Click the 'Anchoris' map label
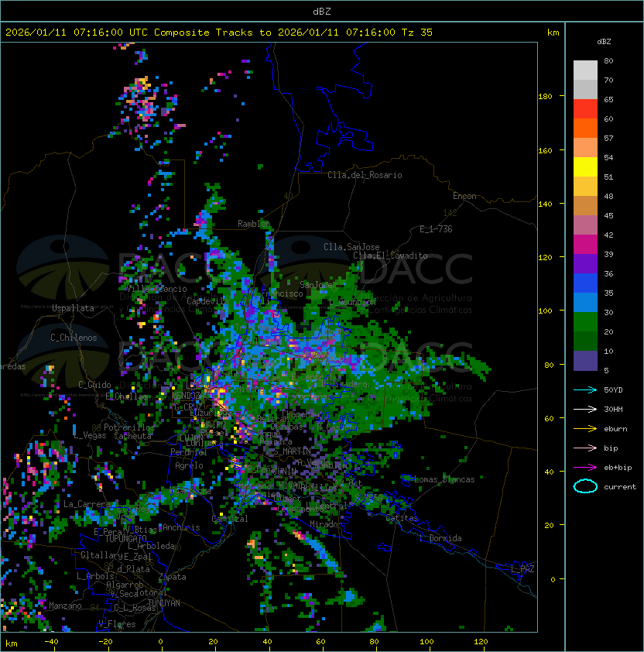 coord(181,527)
